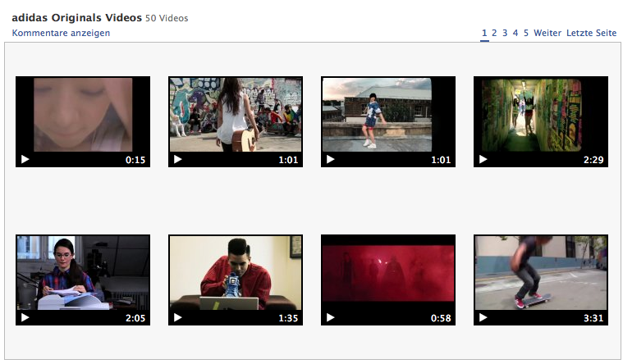Go to page 1 of videos
Screen dimensions: 623x364
tap(484, 33)
